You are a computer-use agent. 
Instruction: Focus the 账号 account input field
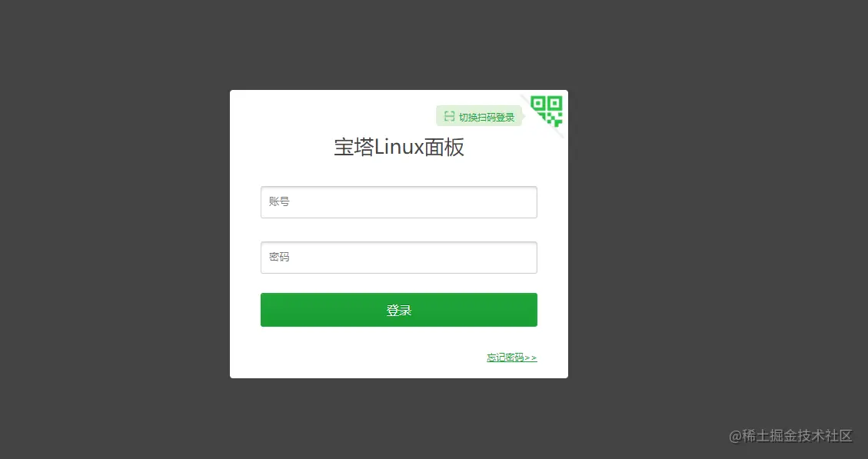pyautogui.click(x=398, y=202)
